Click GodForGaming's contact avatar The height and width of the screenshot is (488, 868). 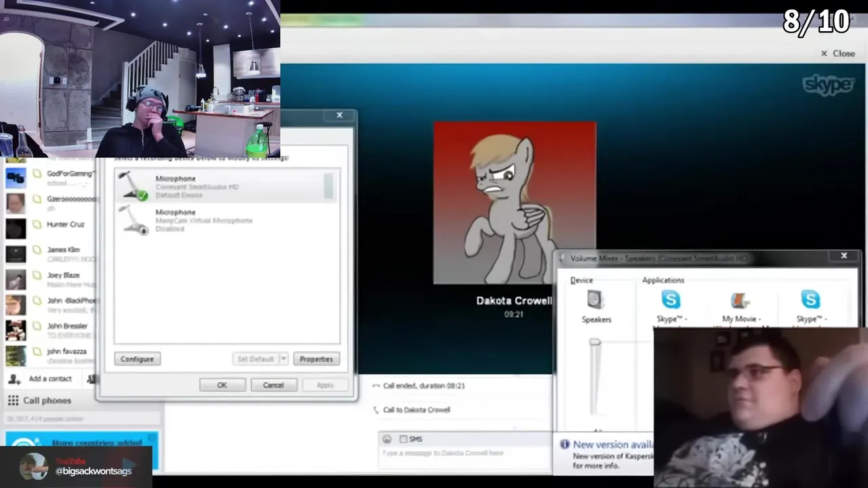16,178
